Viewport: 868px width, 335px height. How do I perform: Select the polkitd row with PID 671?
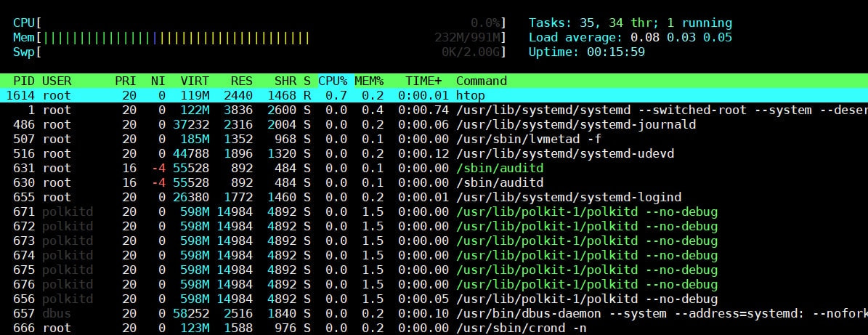pos(434,211)
